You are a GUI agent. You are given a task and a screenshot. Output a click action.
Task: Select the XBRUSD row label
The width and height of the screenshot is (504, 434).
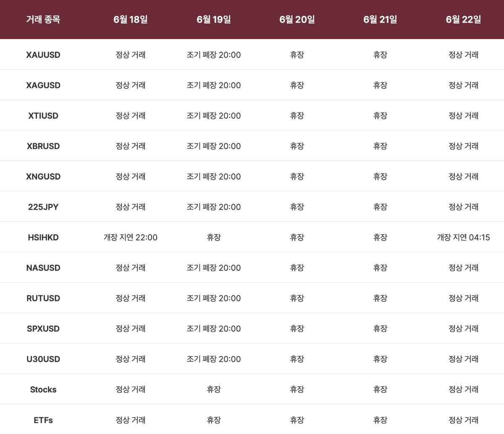43,146
